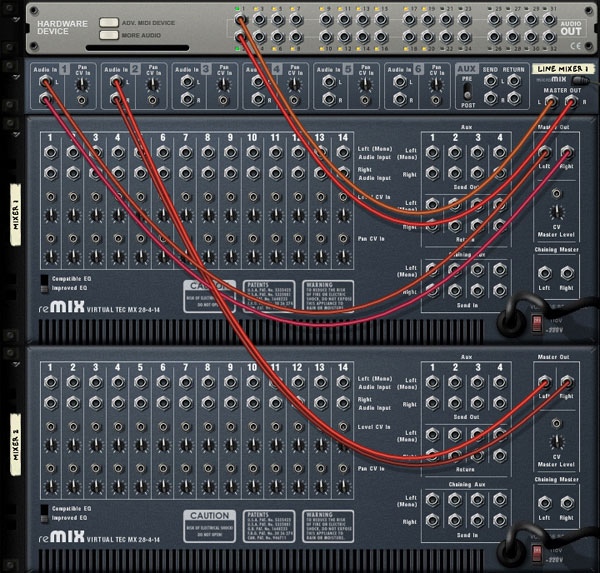Image resolution: width=600 pixels, height=573 pixels.
Task: Click Audio Out jack 32 on Hardware Device
Action: pyautogui.click(x=549, y=37)
